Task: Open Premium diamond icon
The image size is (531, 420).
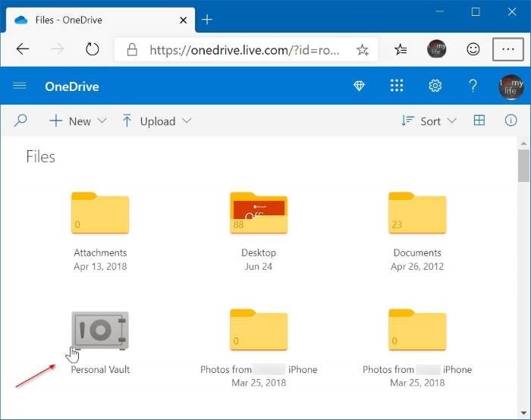Action: tap(359, 86)
